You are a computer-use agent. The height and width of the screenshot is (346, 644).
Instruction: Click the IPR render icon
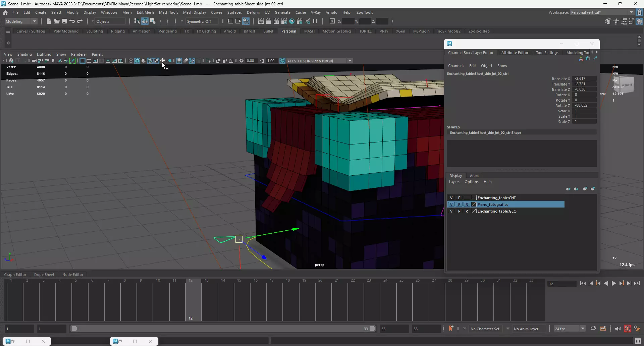(x=276, y=21)
